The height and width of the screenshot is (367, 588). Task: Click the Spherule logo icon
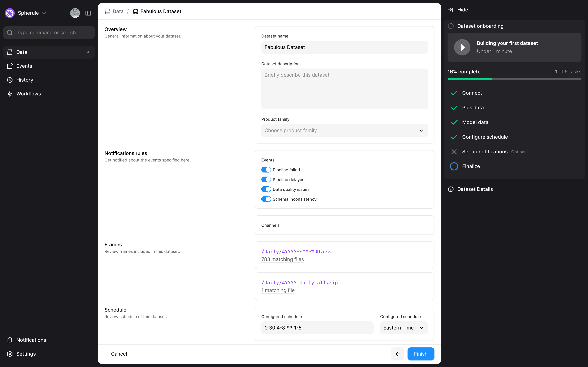click(x=10, y=13)
